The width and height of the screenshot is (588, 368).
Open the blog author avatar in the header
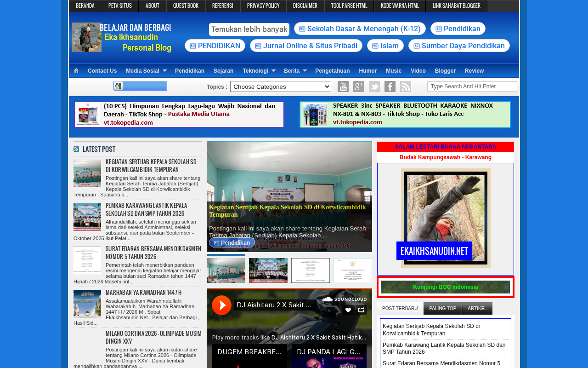(86, 37)
